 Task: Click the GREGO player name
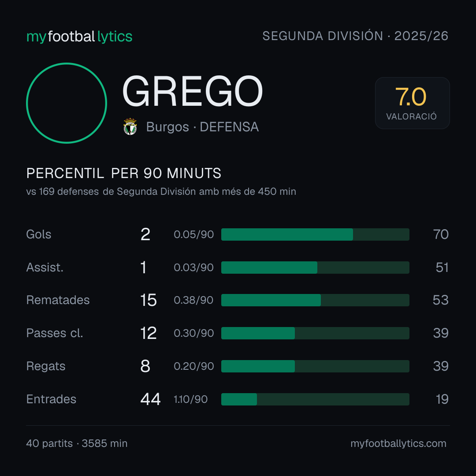point(193,91)
